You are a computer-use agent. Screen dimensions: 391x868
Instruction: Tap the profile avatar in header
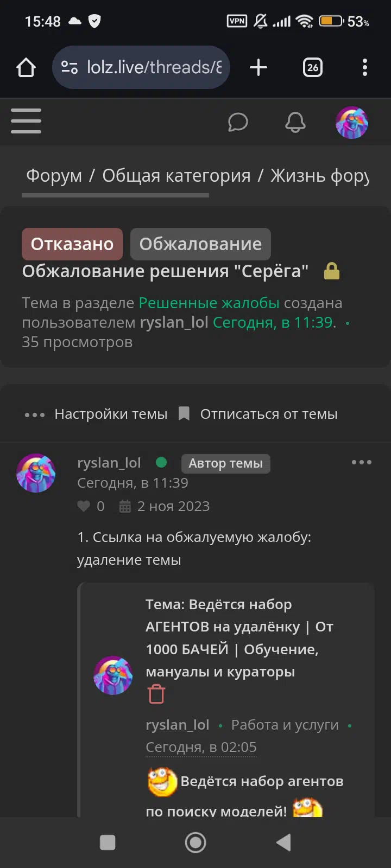pyautogui.click(x=352, y=122)
